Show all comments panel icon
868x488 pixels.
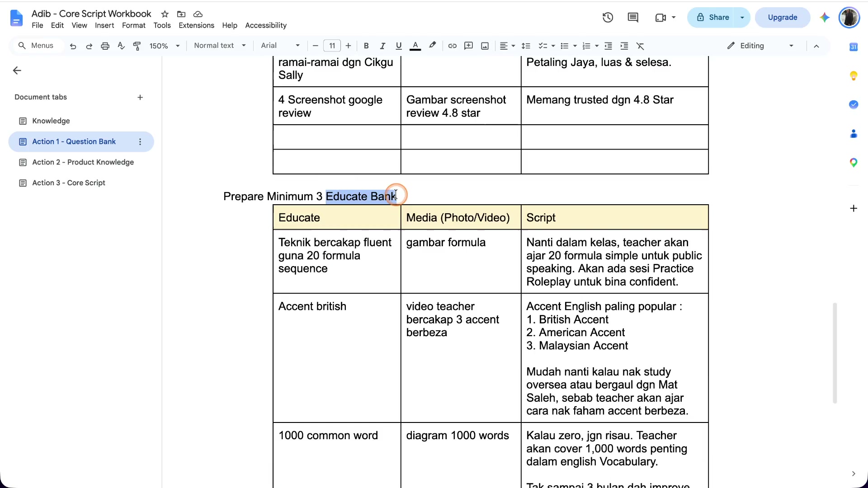click(x=633, y=18)
